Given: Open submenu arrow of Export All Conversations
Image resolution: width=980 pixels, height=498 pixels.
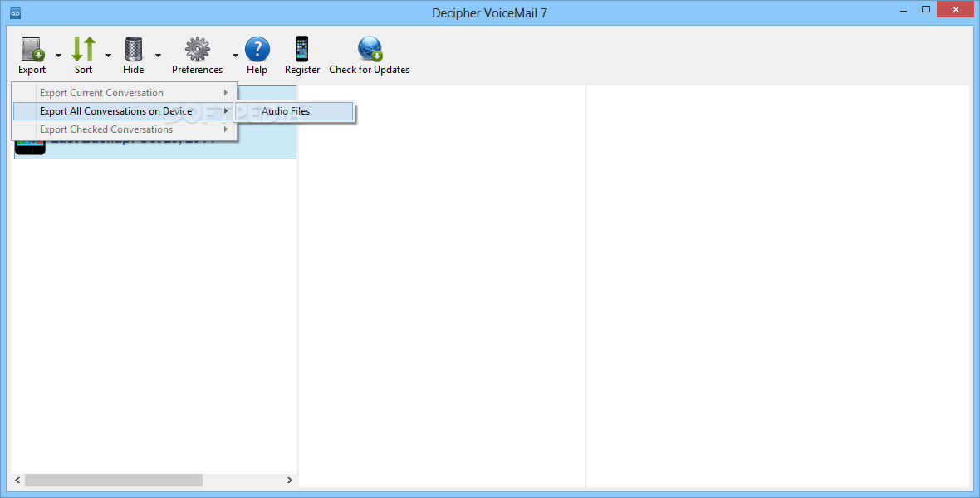Looking at the screenshot, I should click(226, 111).
